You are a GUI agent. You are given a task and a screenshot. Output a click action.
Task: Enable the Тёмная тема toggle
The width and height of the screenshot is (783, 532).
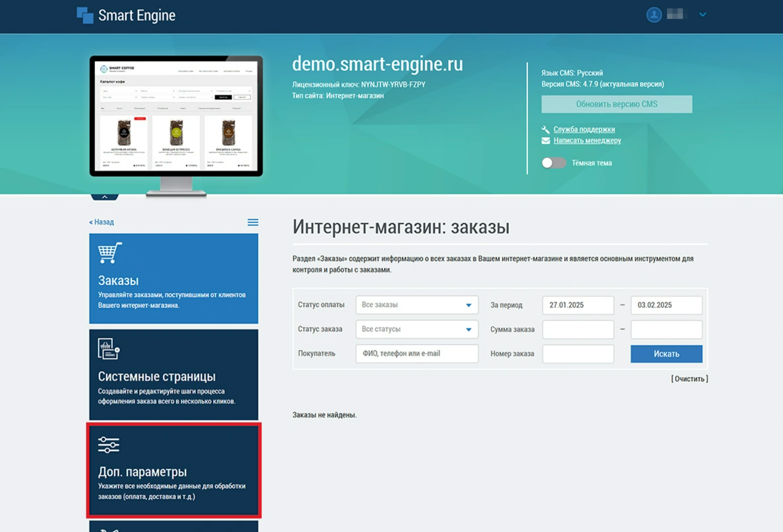pos(554,163)
